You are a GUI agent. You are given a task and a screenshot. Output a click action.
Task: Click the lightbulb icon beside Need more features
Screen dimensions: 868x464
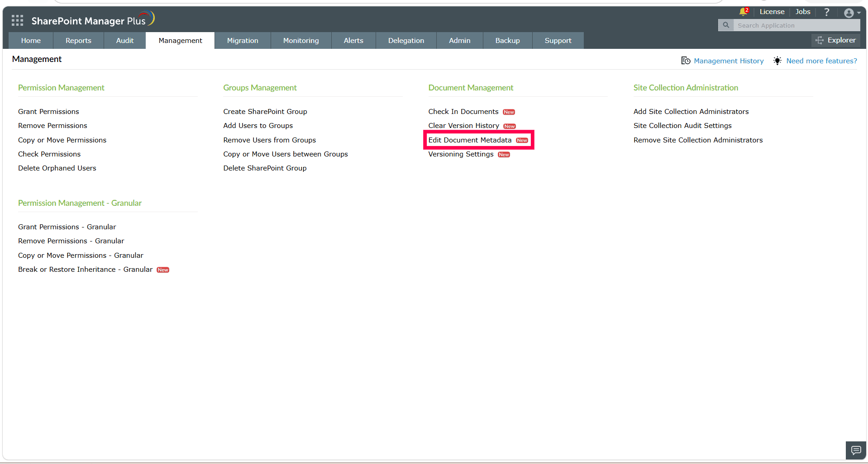point(777,61)
